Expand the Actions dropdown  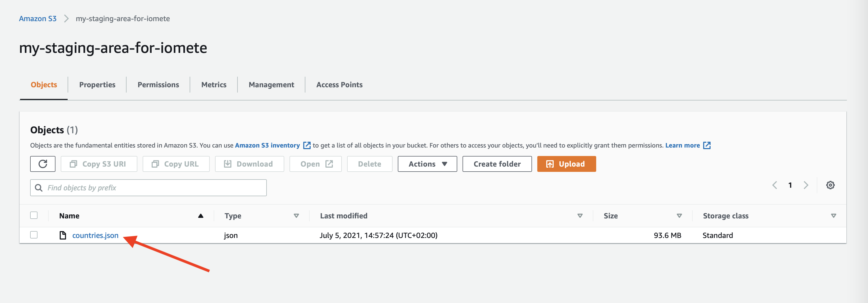427,164
